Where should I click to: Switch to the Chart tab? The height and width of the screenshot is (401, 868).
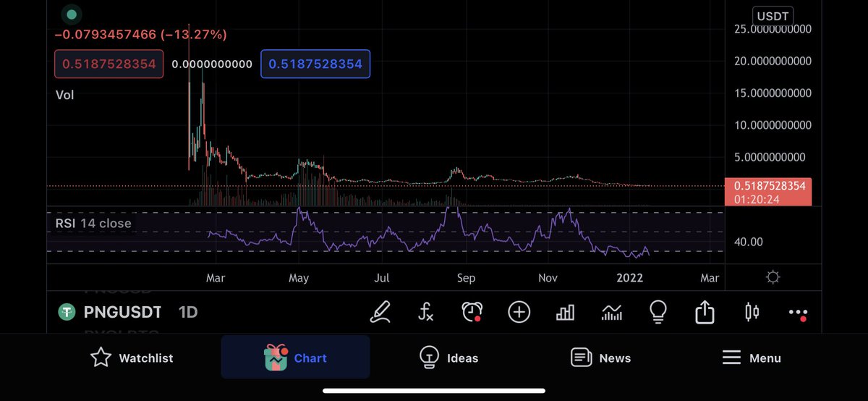point(295,357)
